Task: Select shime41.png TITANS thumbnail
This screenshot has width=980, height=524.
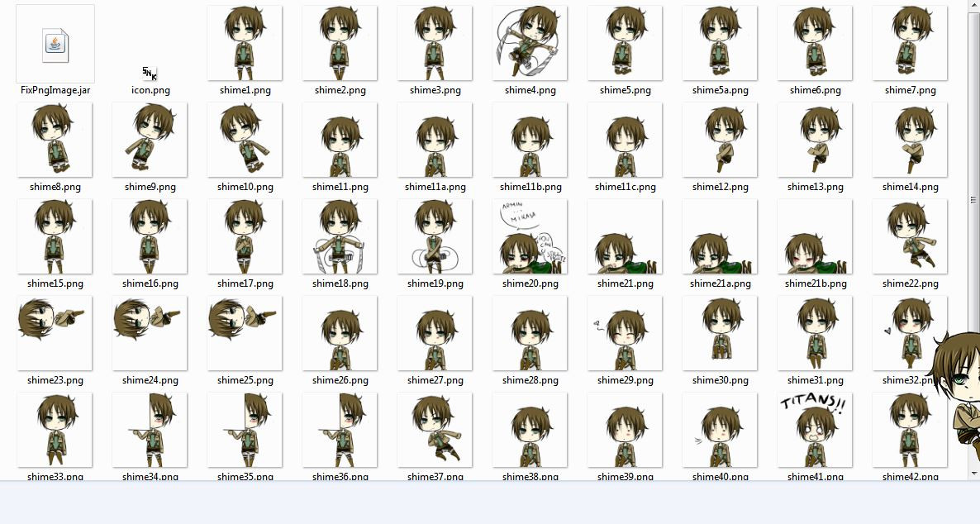Action: tap(815, 431)
